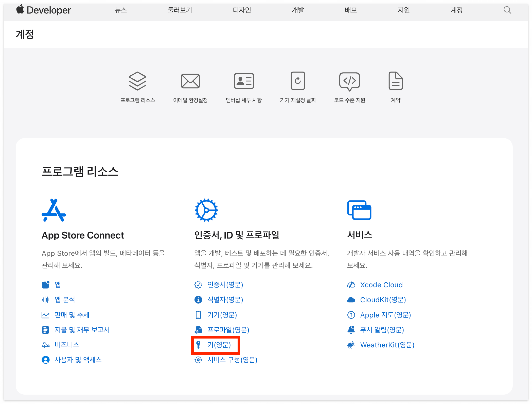The height and width of the screenshot is (404, 532).
Task: Click the 계약 document icon
Action: coord(395,81)
